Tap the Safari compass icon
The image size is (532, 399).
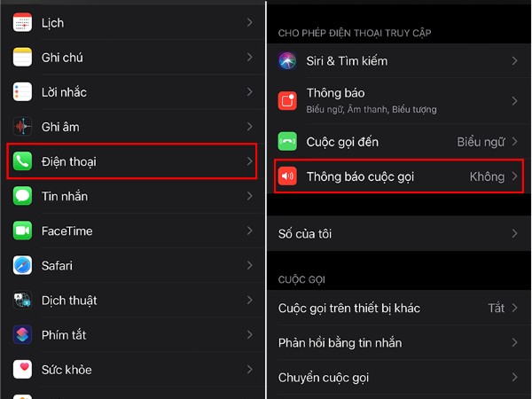click(x=22, y=265)
